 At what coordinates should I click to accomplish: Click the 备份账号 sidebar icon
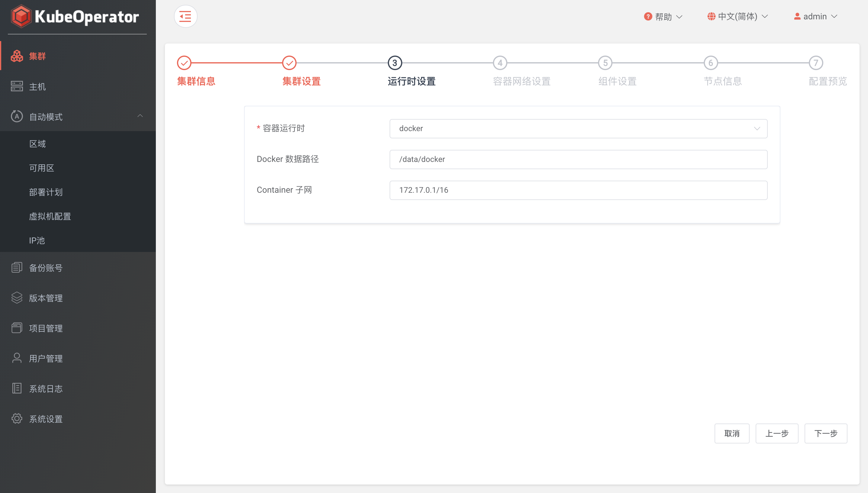pos(17,267)
